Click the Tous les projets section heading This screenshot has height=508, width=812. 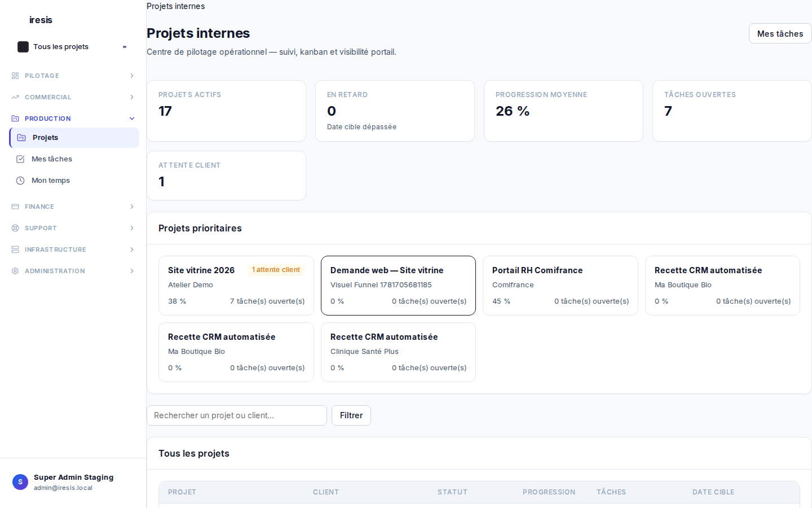194,454
